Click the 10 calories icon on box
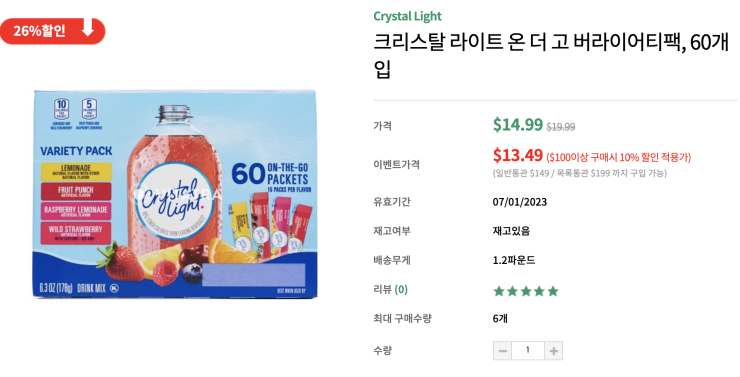Image resolution: width=740 pixels, height=377 pixels. click(x=61, y=109)
